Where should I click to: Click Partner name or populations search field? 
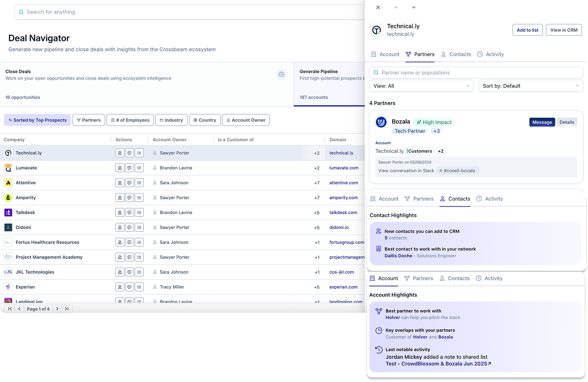pyautogui.click(x=476, y=73)
